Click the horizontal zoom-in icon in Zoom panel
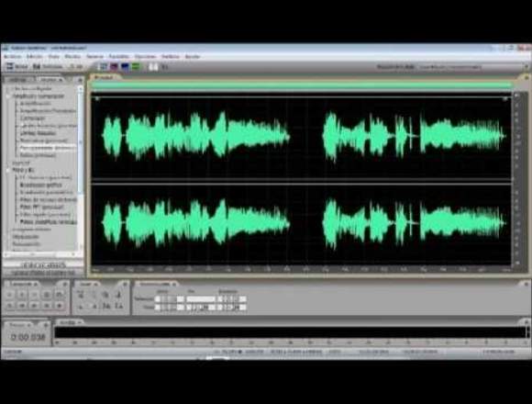 (x=81, y=295)
